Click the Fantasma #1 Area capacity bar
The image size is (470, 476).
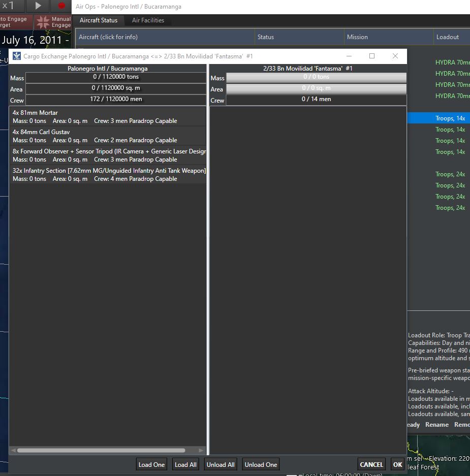coord(317,88)
